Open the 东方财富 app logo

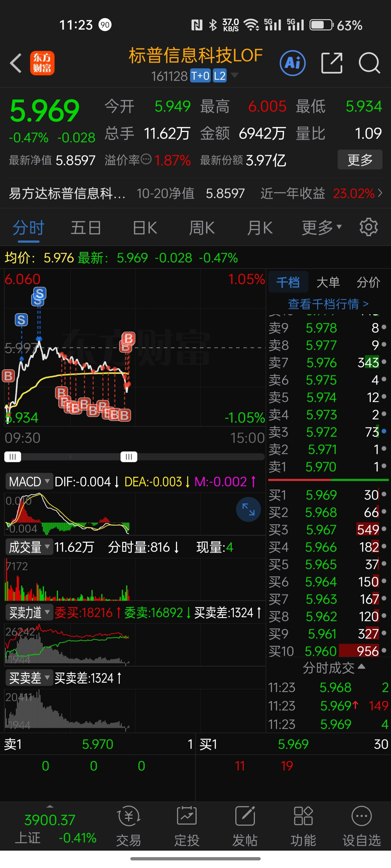pyautogui.click(x=42, y=63)
